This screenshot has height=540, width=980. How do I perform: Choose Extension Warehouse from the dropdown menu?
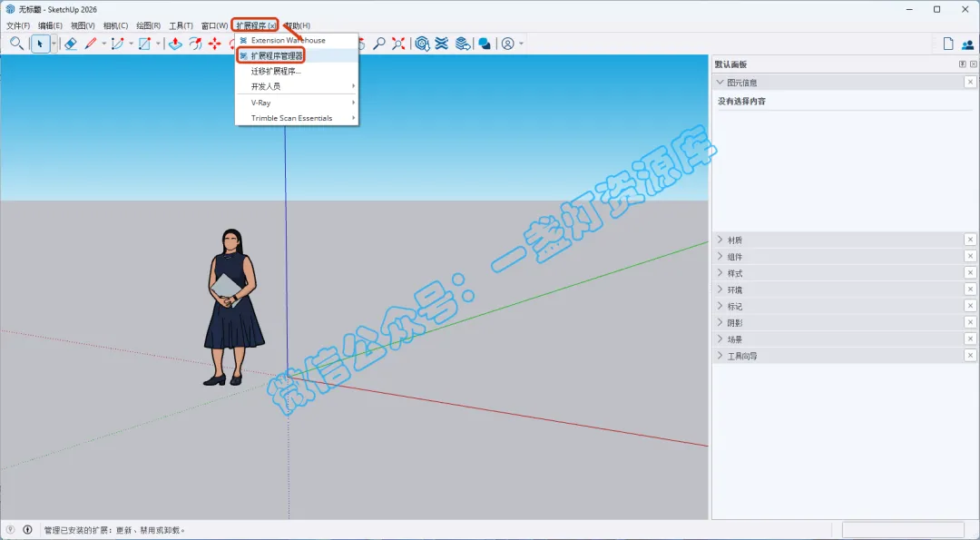pyautogui.click(x=297, y=40)
